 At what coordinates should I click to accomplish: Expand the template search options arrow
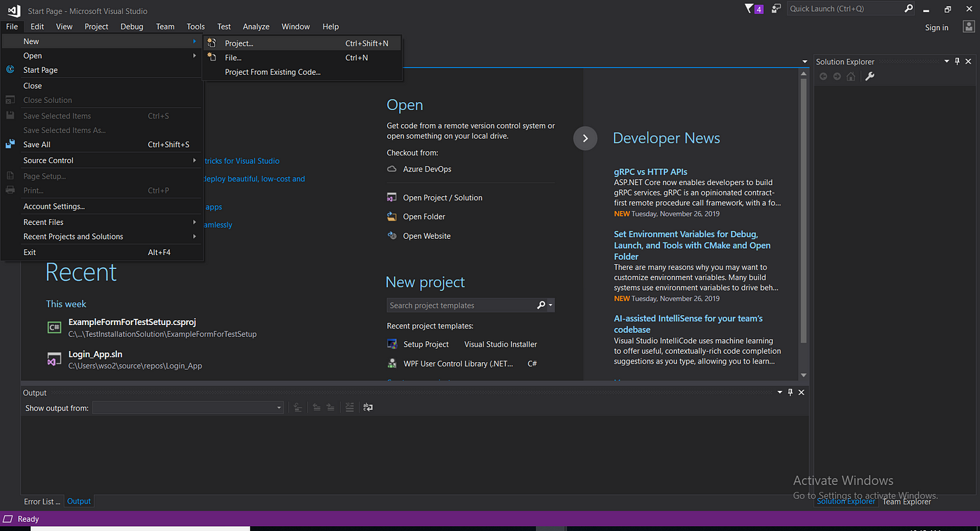click(x=551, y=305)
